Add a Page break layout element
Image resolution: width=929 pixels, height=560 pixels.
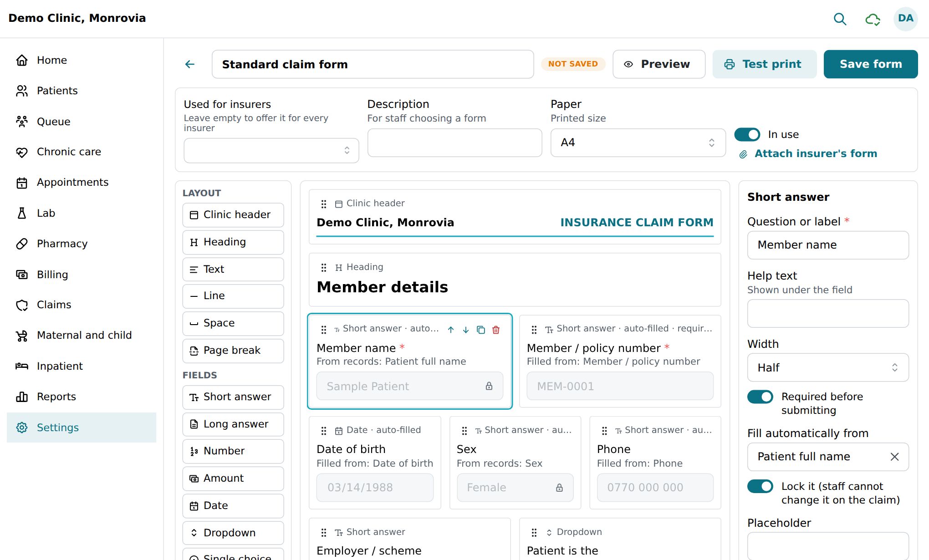click(233, 351)
